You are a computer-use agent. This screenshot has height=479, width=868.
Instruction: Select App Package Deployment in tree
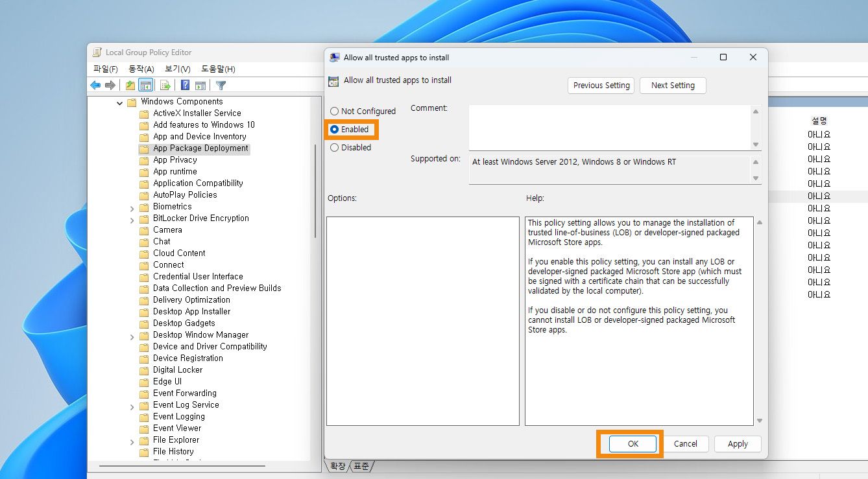[x=200, y=148]
